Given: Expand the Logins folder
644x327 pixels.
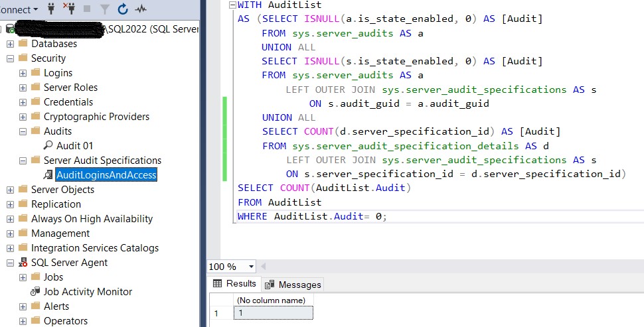Looking at the screenshot, I should [x=23, y=73].
